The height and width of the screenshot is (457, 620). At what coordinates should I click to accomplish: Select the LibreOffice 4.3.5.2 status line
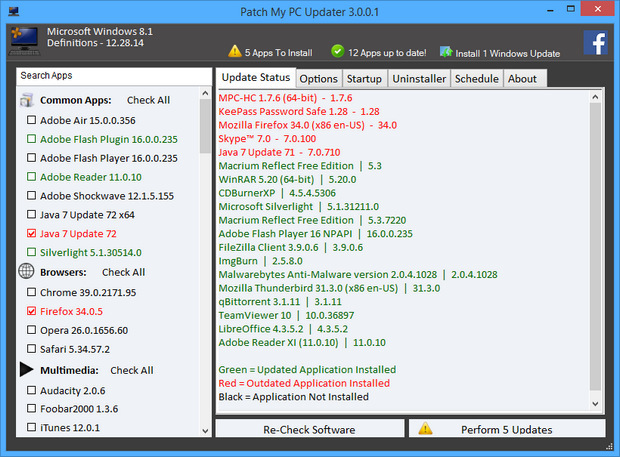tap(283, 329)
